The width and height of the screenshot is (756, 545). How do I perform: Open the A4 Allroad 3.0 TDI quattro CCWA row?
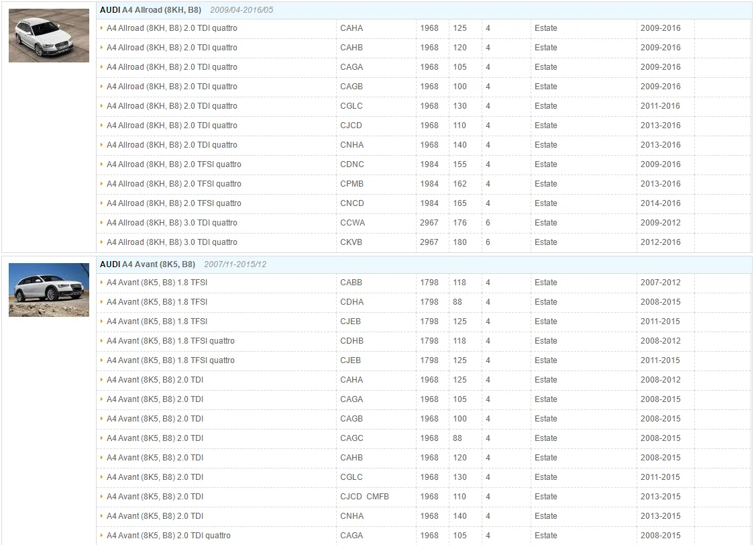[424, 223]
